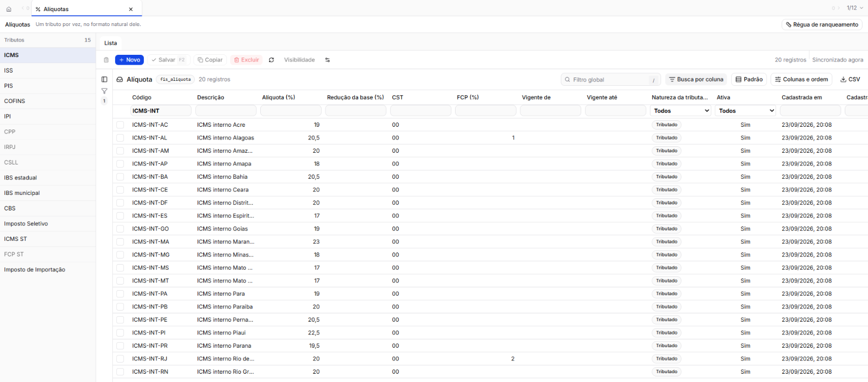
Task: Open the sliders icon next to Visibilidade
Action: point(327,60)
